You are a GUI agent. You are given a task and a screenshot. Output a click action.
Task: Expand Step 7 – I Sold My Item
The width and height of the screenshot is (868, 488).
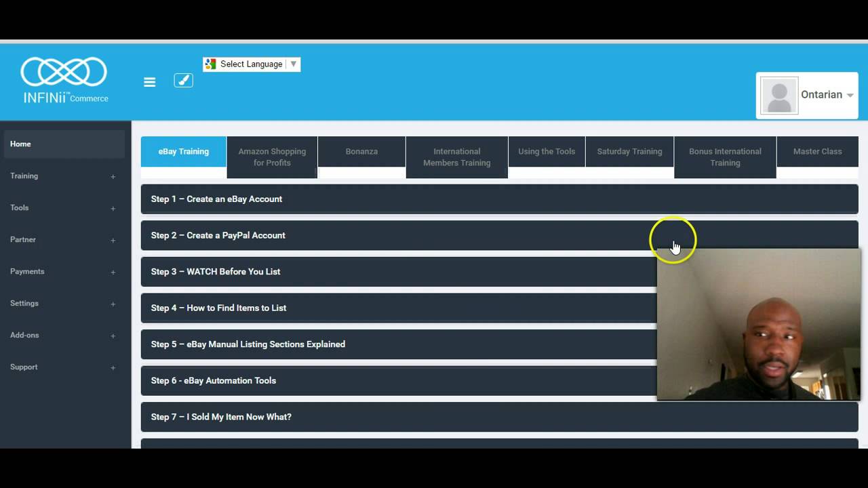(x=500, y=417)
